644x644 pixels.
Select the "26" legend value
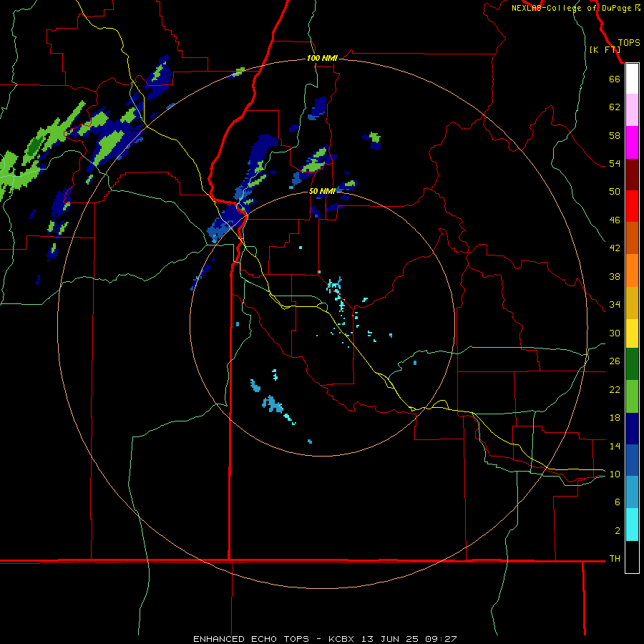pyautogui.click(x=615, y=361)
